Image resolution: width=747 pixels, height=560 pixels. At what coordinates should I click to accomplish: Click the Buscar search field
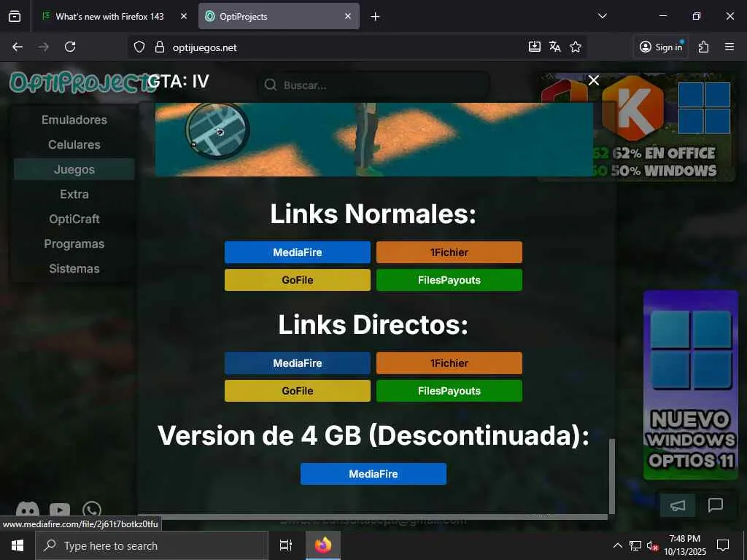coord(374,85)
